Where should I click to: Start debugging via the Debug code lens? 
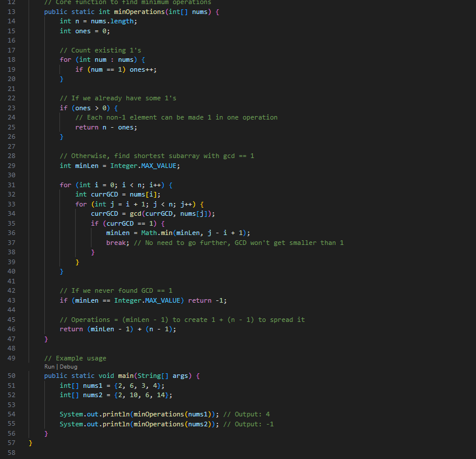coord(68,366)
